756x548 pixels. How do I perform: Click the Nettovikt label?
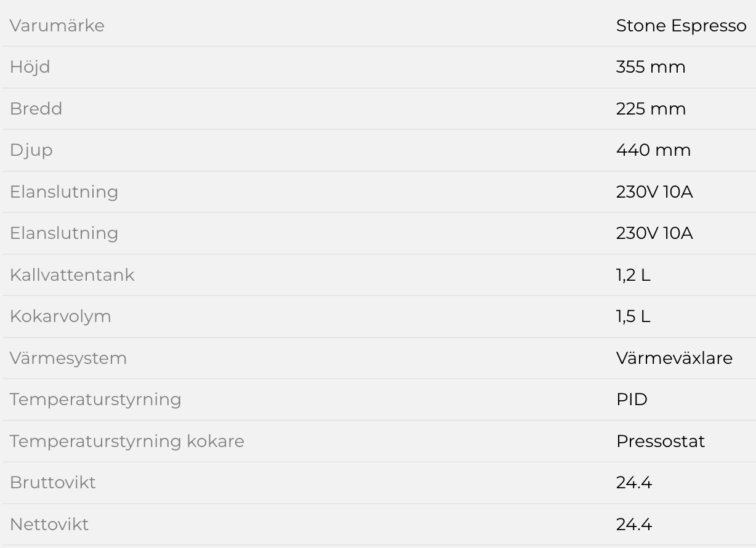49,524
